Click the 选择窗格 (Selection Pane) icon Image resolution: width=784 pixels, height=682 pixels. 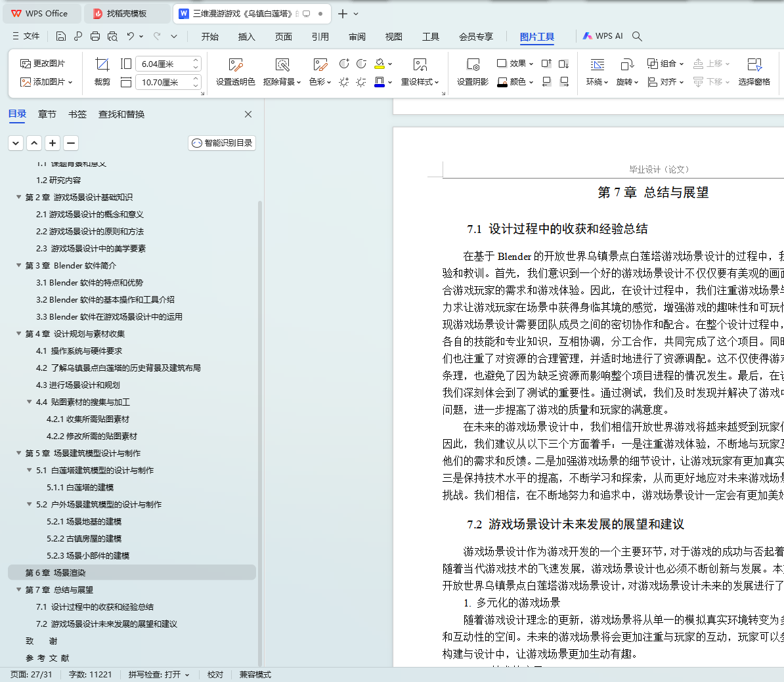[754, 64]
